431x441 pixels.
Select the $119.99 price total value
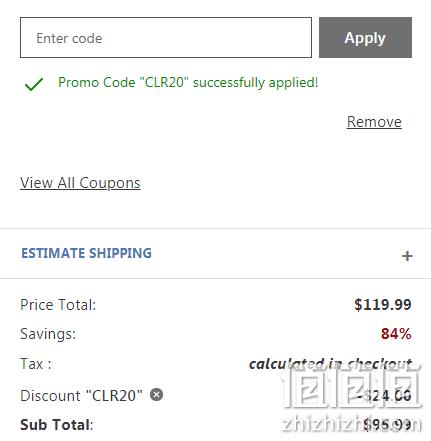383,305
